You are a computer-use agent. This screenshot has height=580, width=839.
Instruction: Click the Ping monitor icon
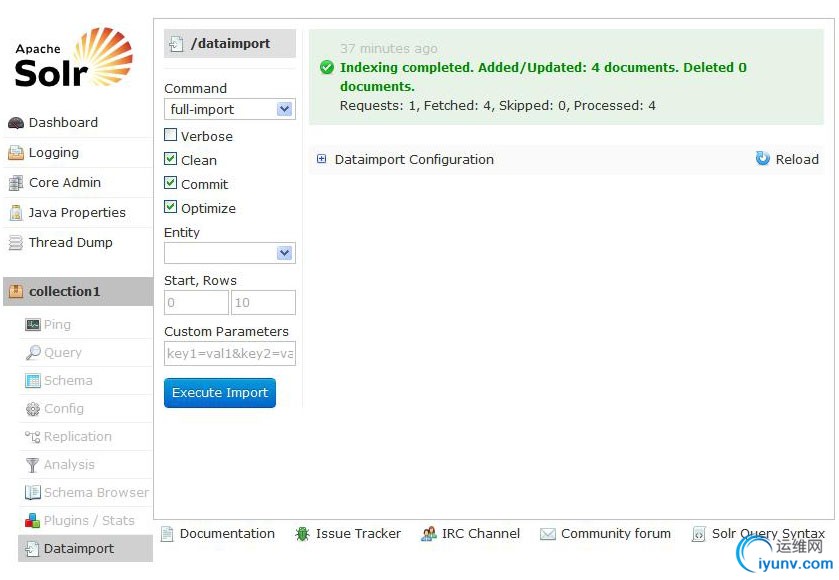(33, 325)
